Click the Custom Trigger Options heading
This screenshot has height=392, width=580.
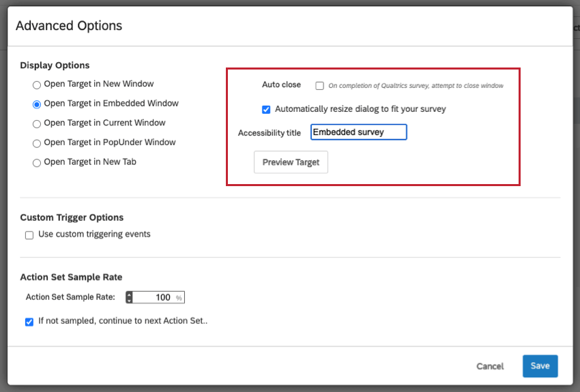(72, 217)
